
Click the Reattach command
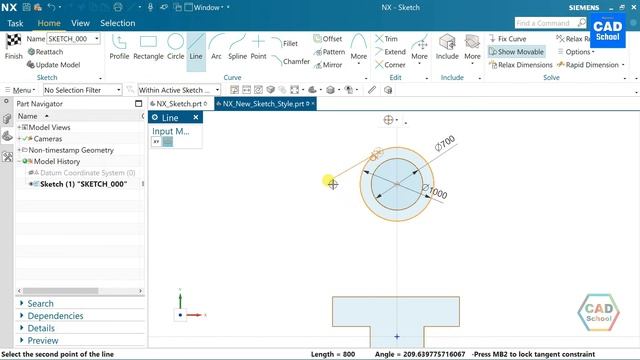[45, 52]
